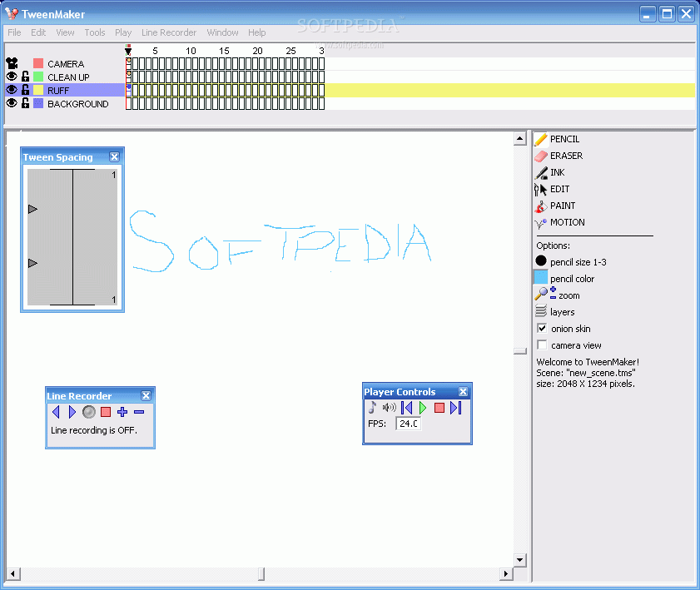Disable the onion skin checkbox

pyautogui.click(x=542, y=328)
